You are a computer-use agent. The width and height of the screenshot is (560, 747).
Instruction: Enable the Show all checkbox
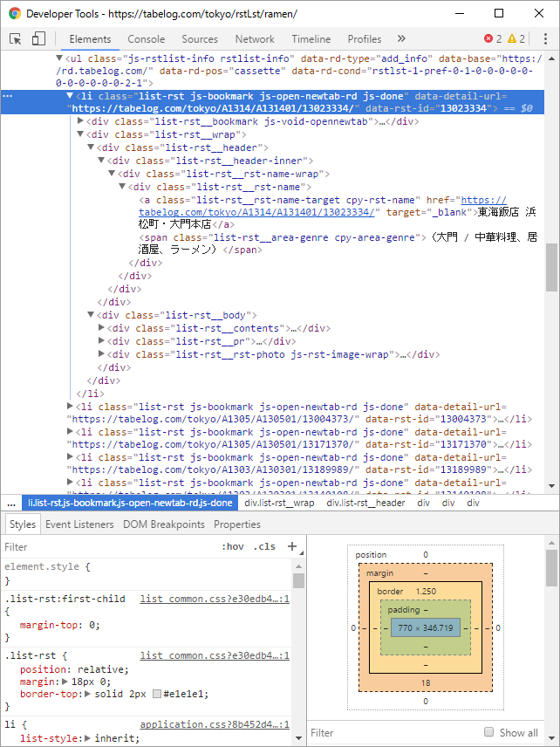tap(488, 732)
